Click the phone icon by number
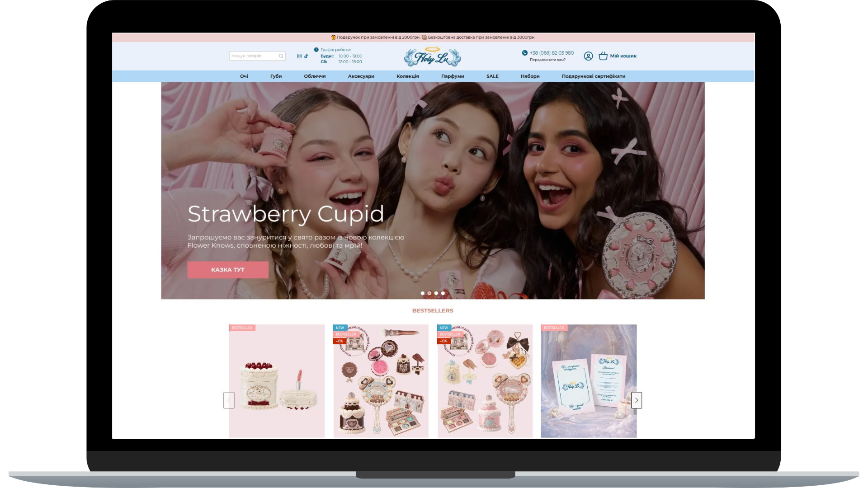The height and width of the screenshot is (488, 868). pos(524,53)
